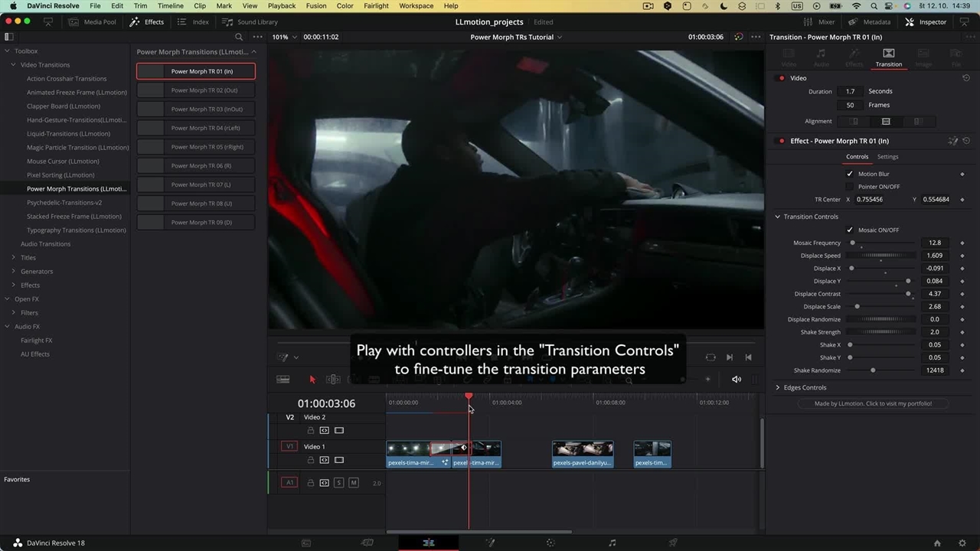Switch to the Settings tab in Inspector
Image resolution: width=980 pixels, height=551 pixels.
(887, 157)
